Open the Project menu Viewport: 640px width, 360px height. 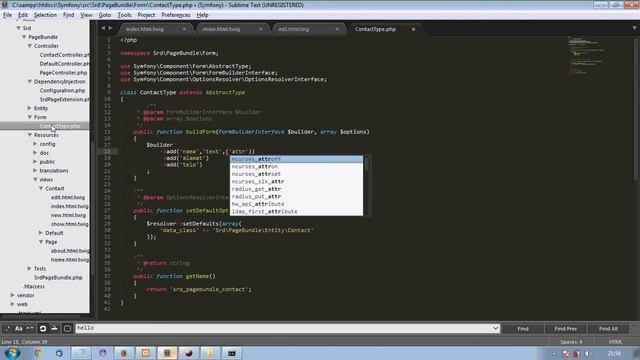[x=146, y=15]
